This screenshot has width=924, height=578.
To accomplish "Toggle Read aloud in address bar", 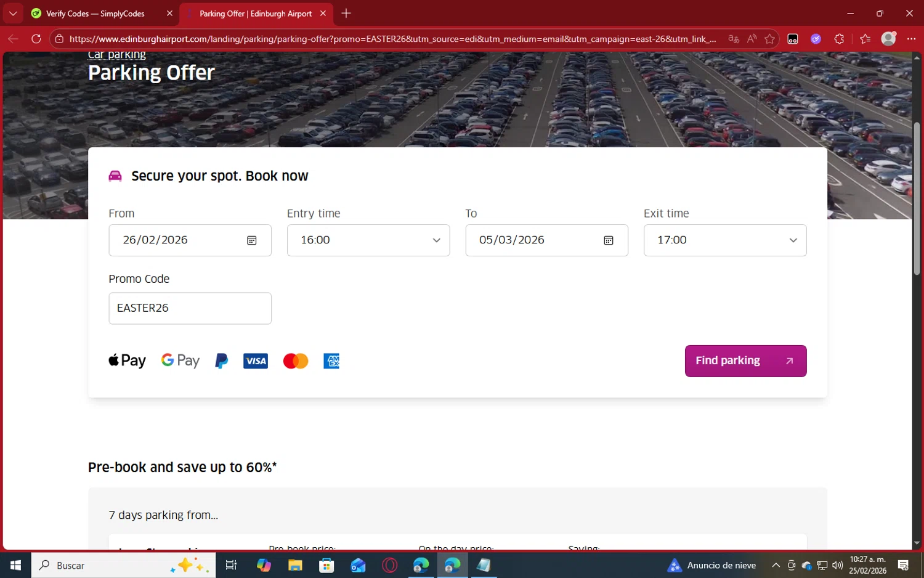I will pyautogui.click(x=752, y=39).
